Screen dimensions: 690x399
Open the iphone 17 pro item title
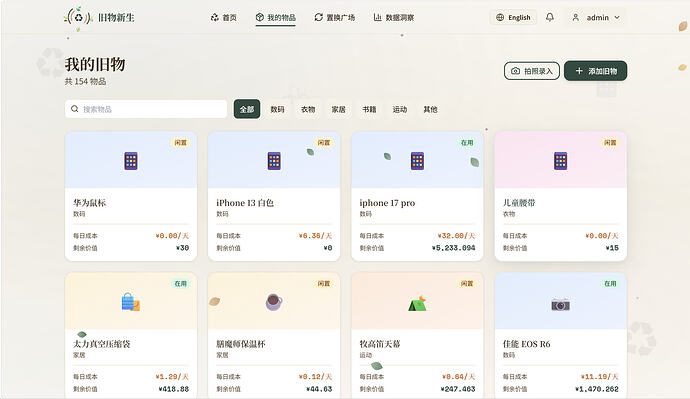387,203
